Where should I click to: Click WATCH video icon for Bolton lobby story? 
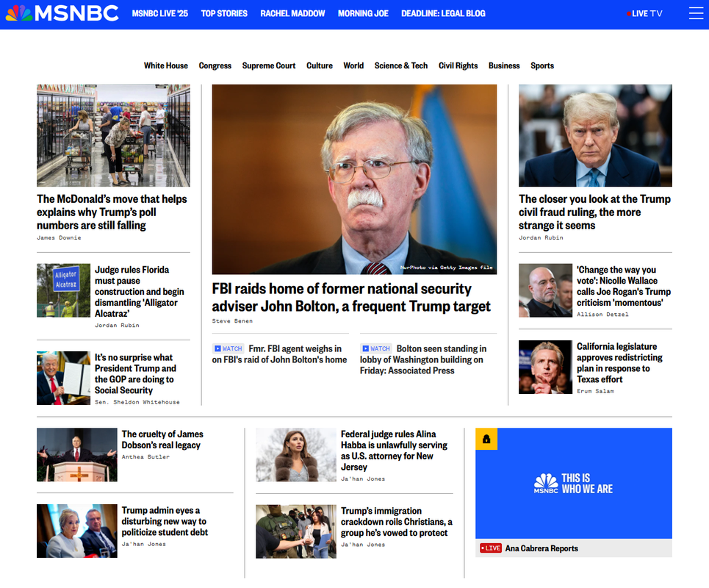(375, 348)
